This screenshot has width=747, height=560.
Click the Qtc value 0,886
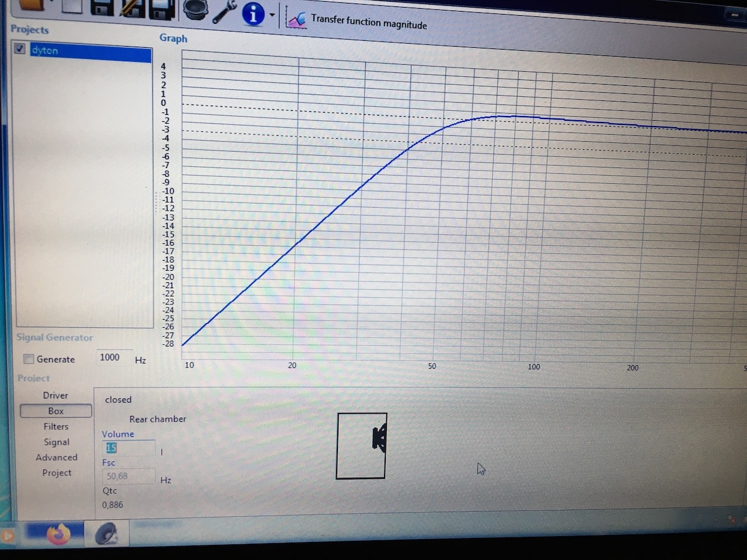[113, 505]
